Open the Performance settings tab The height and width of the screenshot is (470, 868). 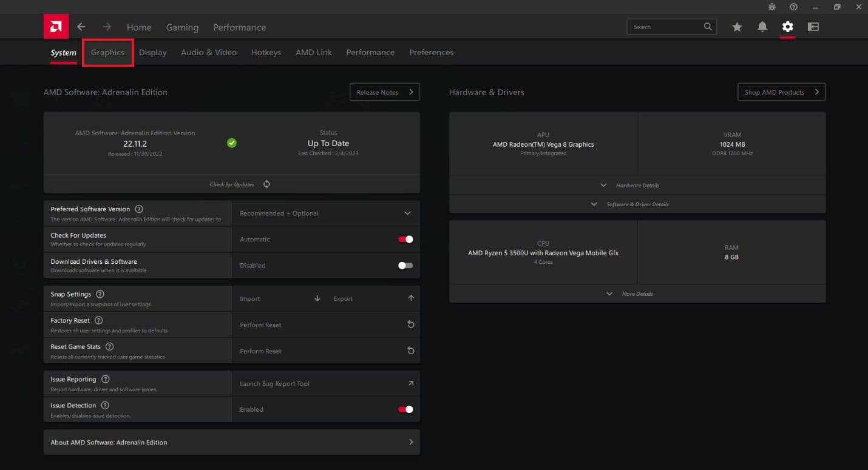[x=370, y=52]
